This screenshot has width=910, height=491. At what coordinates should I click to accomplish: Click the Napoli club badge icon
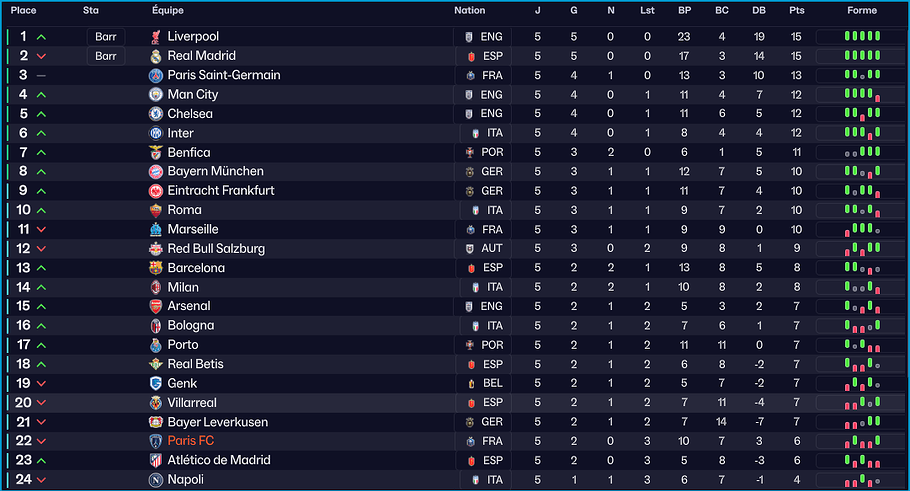pos(156,480)
